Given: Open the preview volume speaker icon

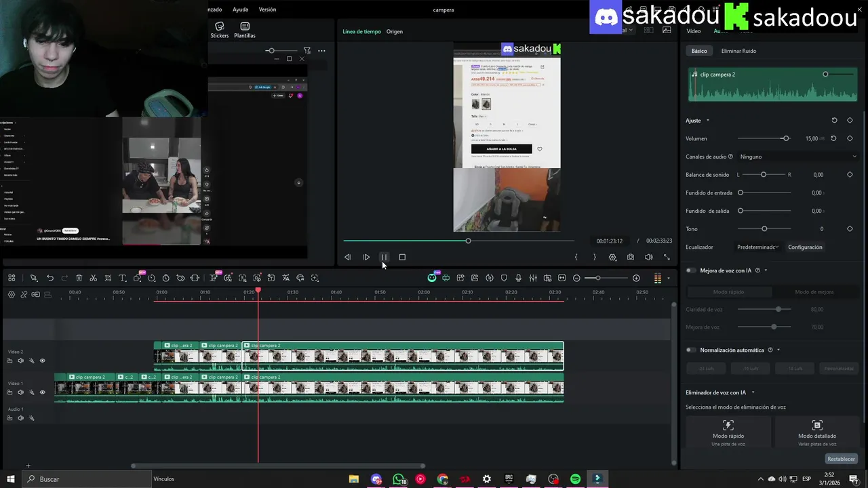Looking at the screenshot, I should pyautogui.click(x=648, y=258).
